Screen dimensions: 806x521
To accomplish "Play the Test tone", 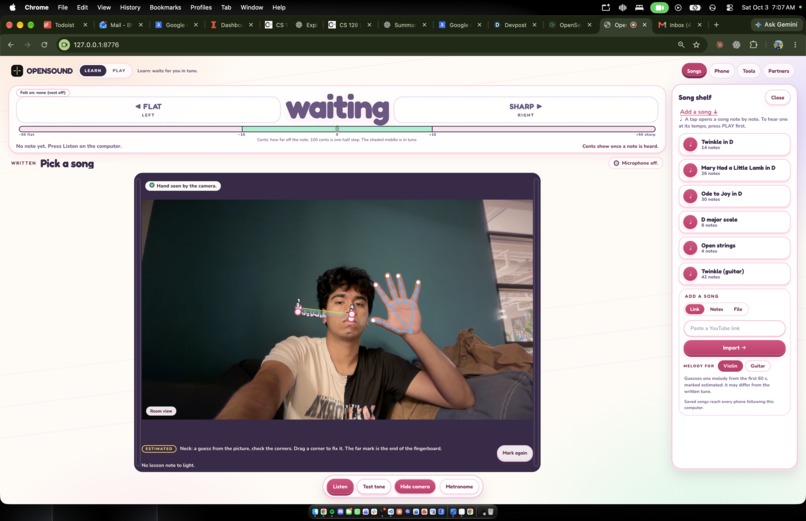I will coord(374,487).
